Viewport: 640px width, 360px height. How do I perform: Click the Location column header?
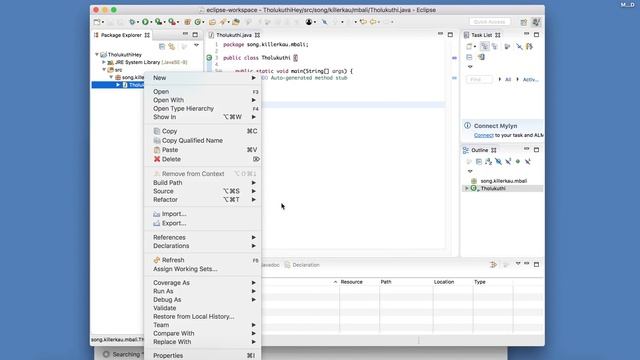tap(444, 282)
